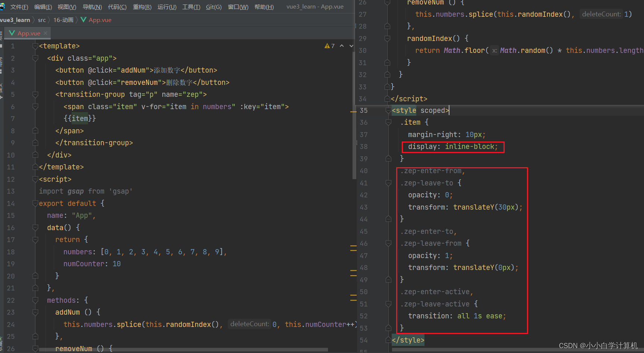644x353 pixels.
Task: Collapse the <template> block at line 1
Action: click(x=35, y=46)
